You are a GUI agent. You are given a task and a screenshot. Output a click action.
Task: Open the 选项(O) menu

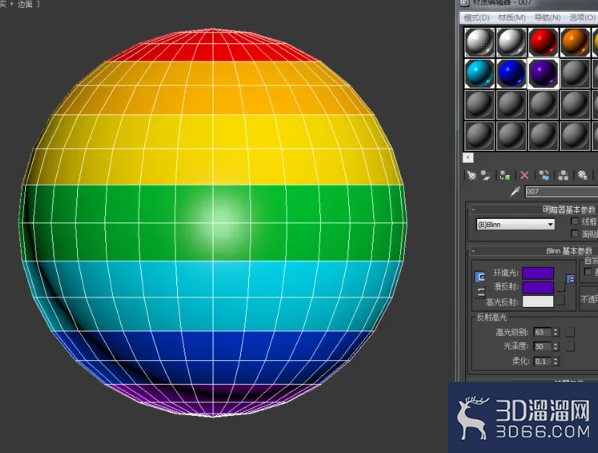pyautogui.click(x=582, y=18)
